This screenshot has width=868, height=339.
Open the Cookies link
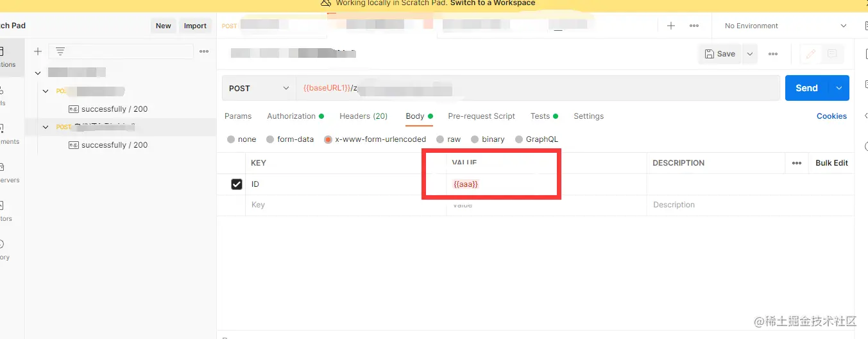click(x=831, y=116)
